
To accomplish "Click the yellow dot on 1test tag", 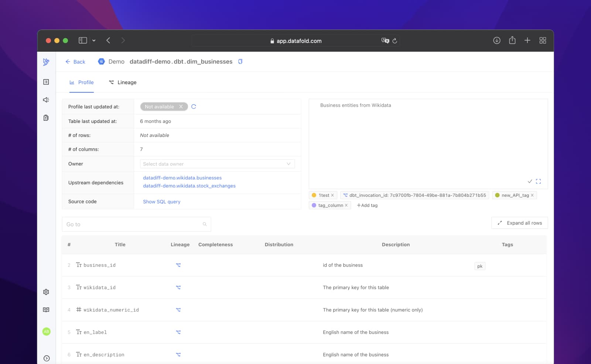I will pyautogui.click(x=314, y=195).
